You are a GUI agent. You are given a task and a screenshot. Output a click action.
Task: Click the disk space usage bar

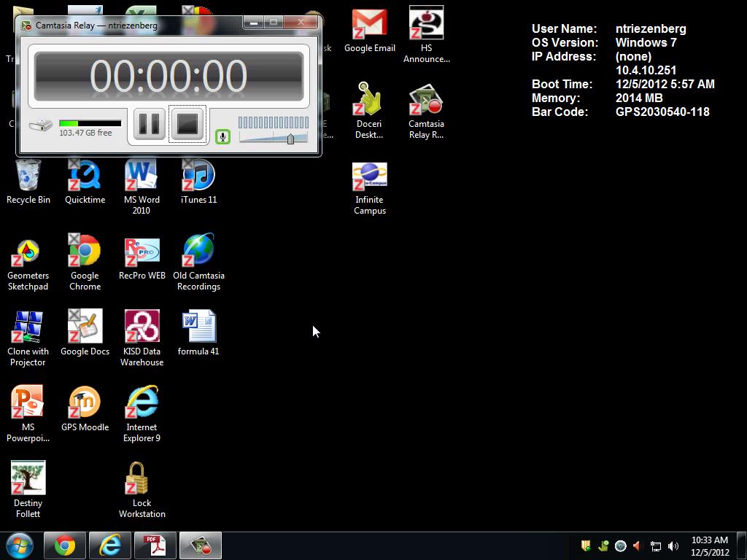pos(90,123)
